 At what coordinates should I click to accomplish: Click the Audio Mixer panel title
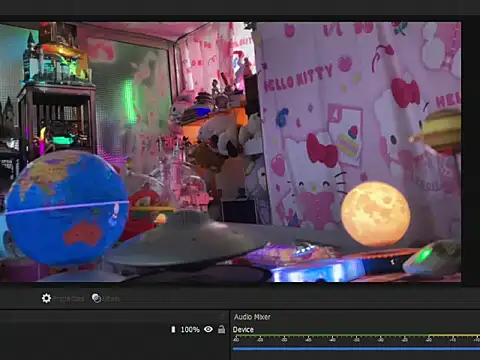tap(252, 317)
